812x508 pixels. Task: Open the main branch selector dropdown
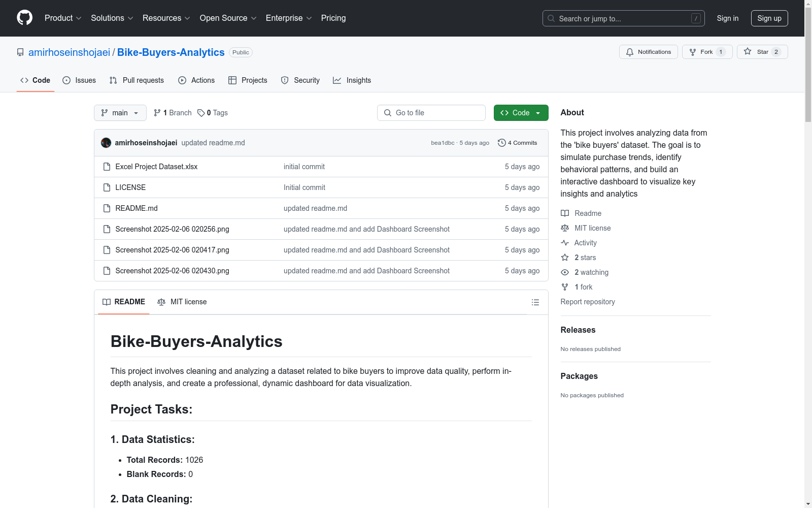click(x=120, y=113)
